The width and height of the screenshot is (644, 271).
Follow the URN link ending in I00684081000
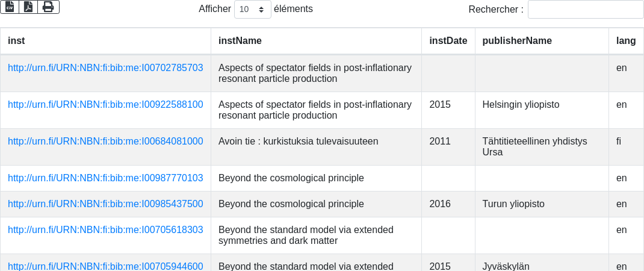coord(105,141)
